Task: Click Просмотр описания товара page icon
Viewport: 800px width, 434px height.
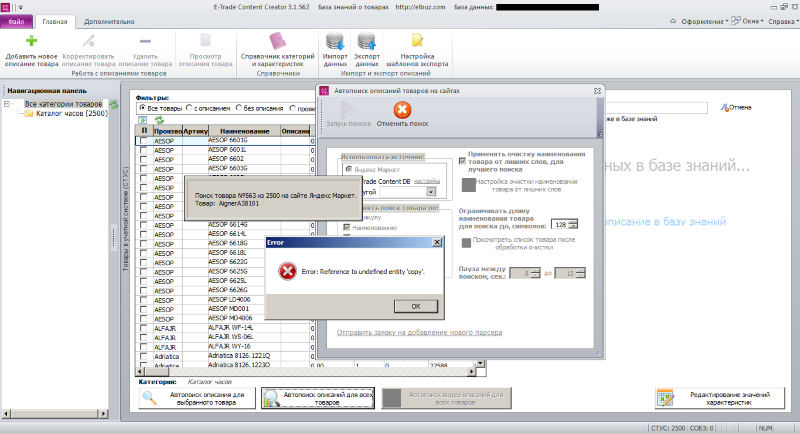Action: [205, 41]
